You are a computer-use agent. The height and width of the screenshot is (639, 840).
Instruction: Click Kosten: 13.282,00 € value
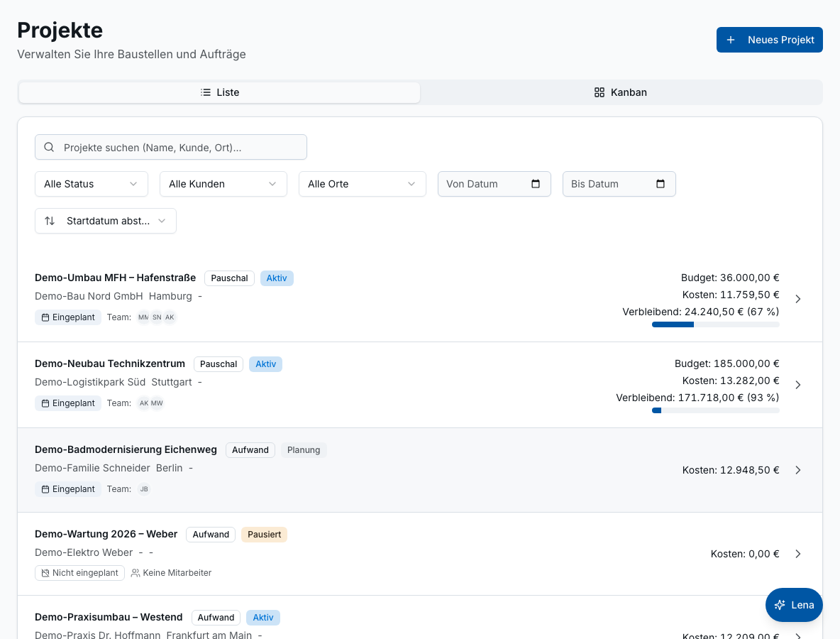[731, 381]
